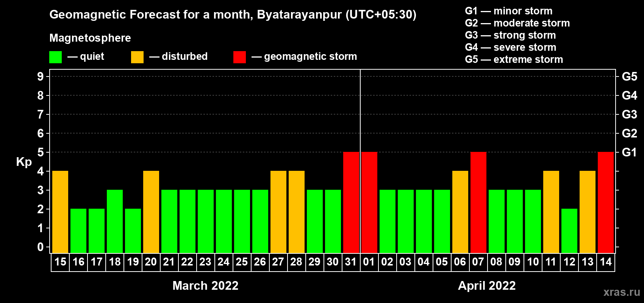The image size is (644, 303).
Task: Click the G4 label on right axis
Action: pos(629,95)
